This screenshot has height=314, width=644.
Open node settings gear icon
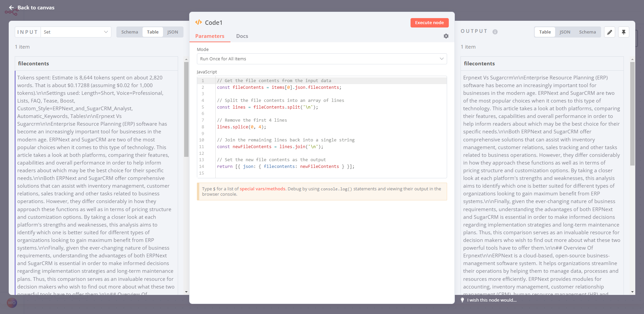(446, 36)
